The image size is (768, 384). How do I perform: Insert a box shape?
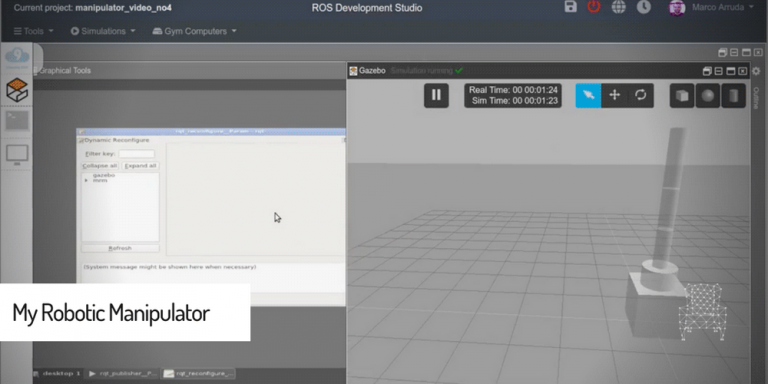[682, 96]
